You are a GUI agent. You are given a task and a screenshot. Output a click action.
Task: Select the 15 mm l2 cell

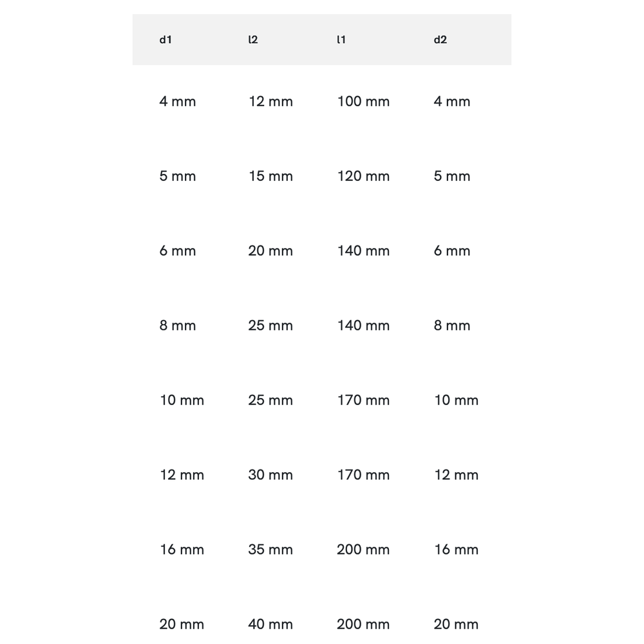point(270,176)
